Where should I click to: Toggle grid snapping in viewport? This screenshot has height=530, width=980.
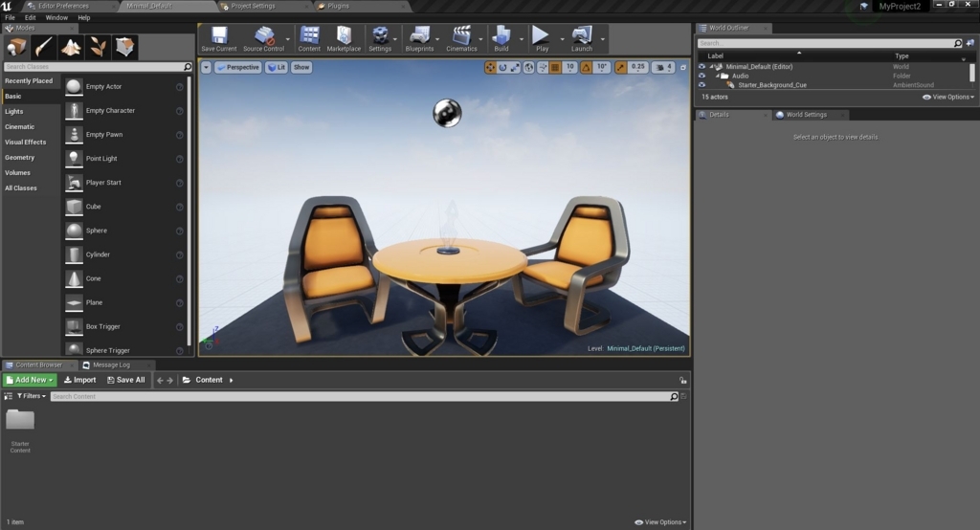[x=555, y=67]
